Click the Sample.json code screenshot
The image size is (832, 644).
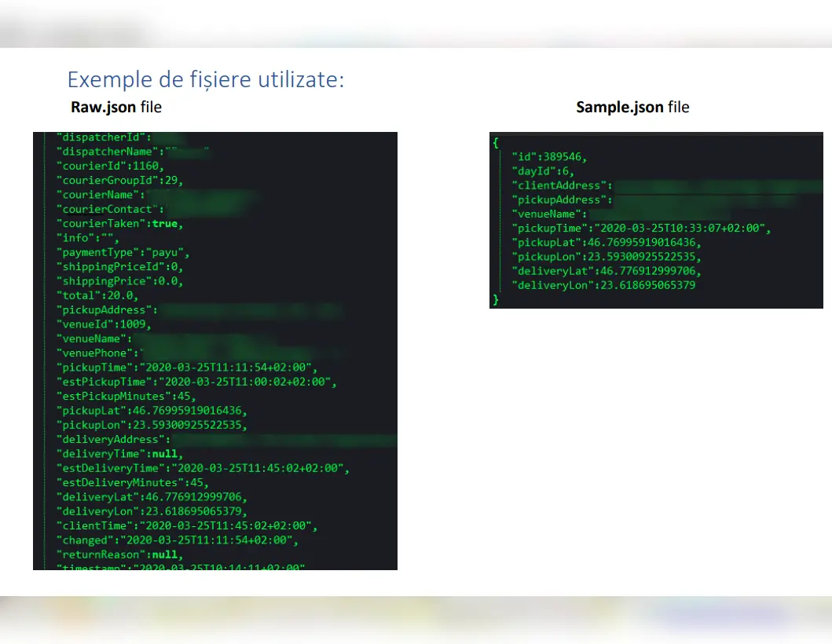coord(656,220)
